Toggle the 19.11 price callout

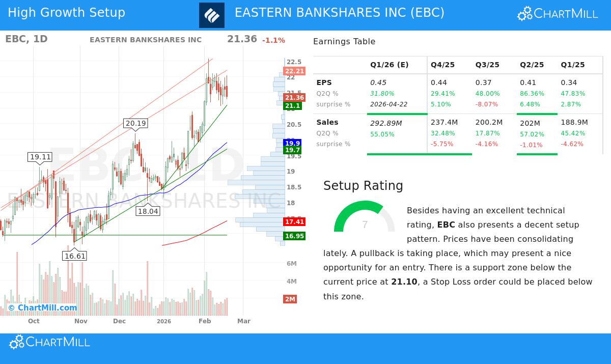tap(40, 157)
